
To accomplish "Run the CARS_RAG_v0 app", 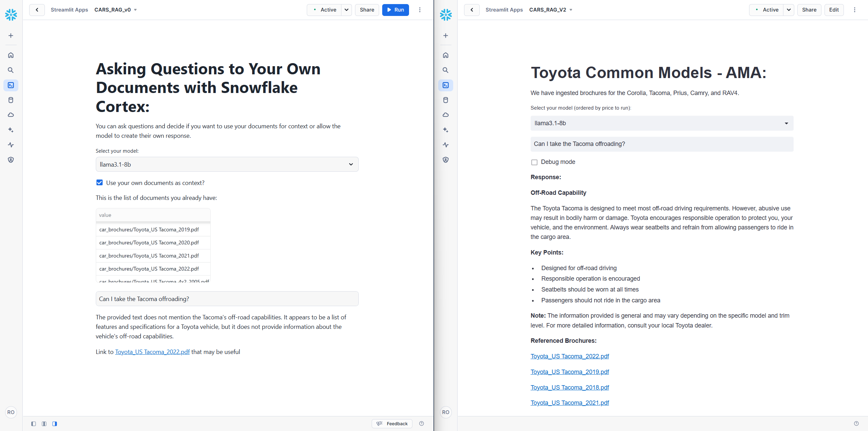I will (x=395, y=10).
